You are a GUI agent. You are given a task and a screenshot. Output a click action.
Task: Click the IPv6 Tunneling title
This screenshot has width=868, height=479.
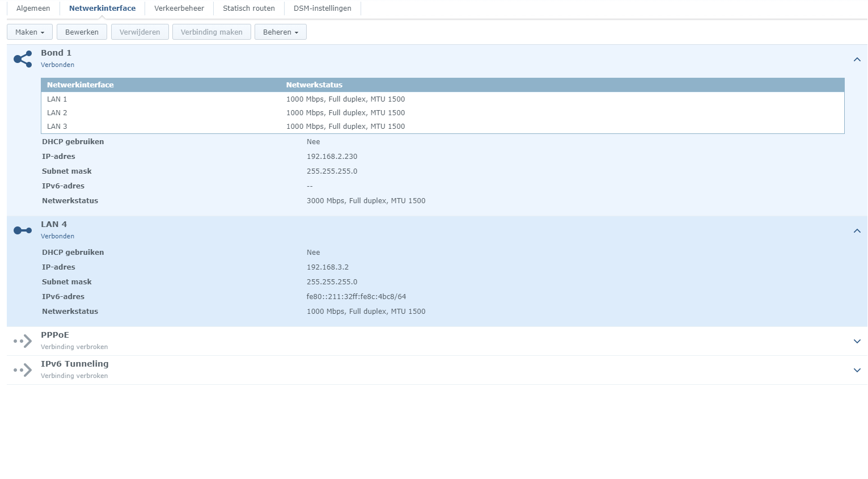[75, 364]
